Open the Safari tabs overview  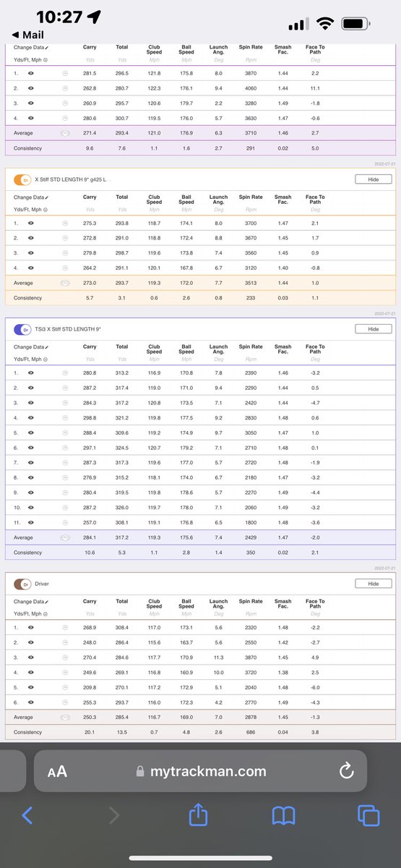368,816
